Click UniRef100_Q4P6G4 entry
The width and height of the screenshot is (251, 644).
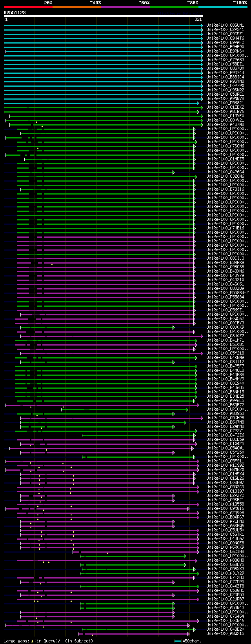[x=225, y=172]
